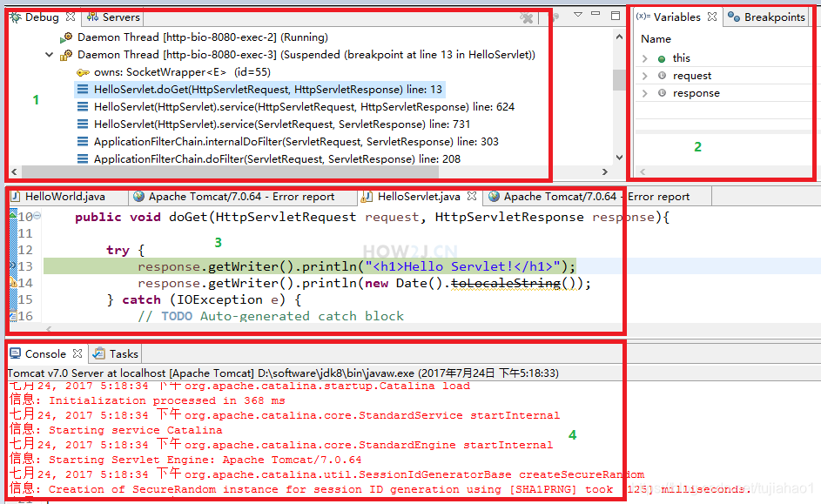Open the second Apache Tomcat Error report tab

click(x=596, y=197)
